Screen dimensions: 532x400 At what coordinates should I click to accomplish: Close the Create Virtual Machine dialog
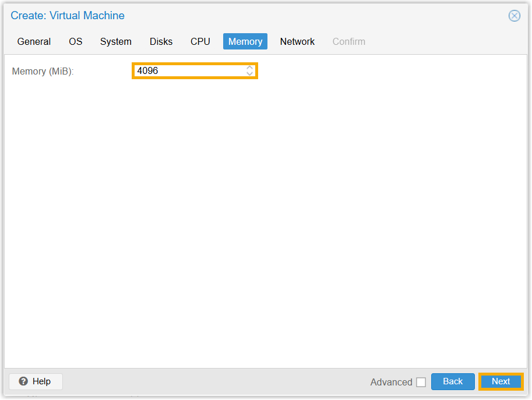tap(514, 16)
